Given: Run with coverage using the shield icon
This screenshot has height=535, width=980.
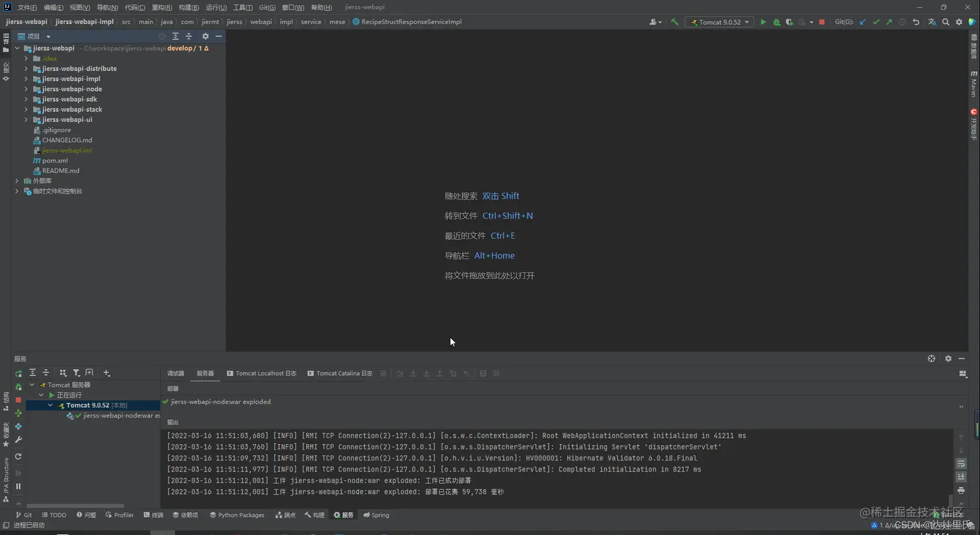Looking at the screenshot, I should point(789,22).
